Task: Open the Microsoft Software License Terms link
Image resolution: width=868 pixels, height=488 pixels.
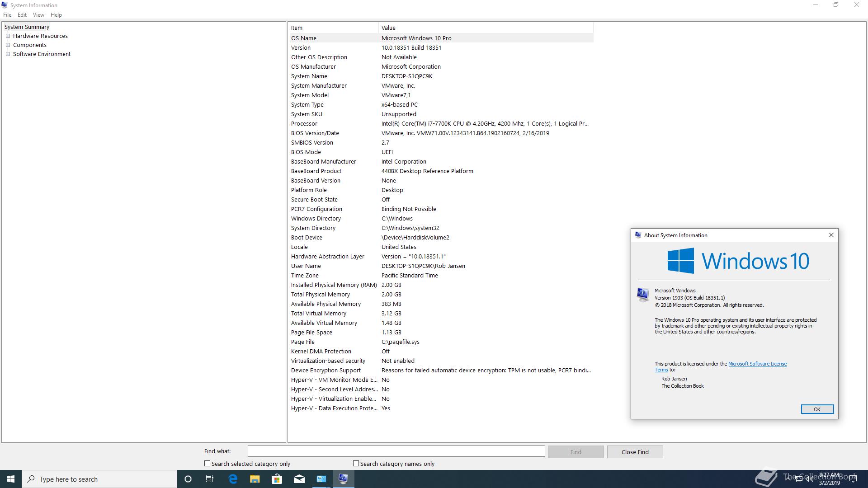Action: pos(757,364)
